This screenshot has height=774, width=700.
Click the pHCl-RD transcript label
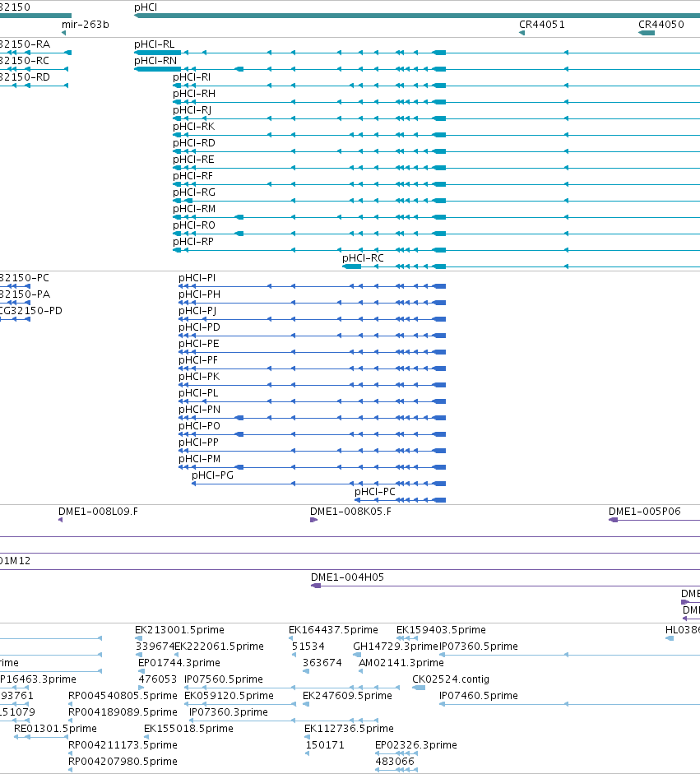tap(194, 142)
